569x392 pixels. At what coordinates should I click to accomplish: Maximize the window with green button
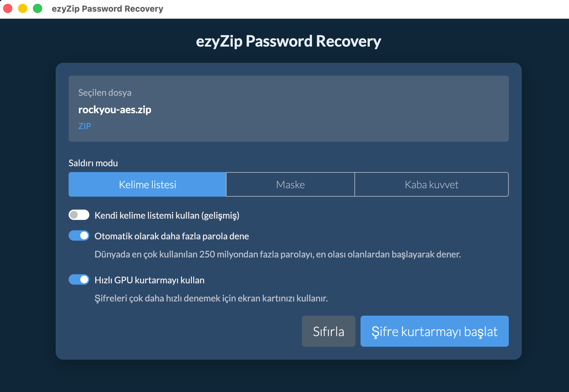click(38, 8)
